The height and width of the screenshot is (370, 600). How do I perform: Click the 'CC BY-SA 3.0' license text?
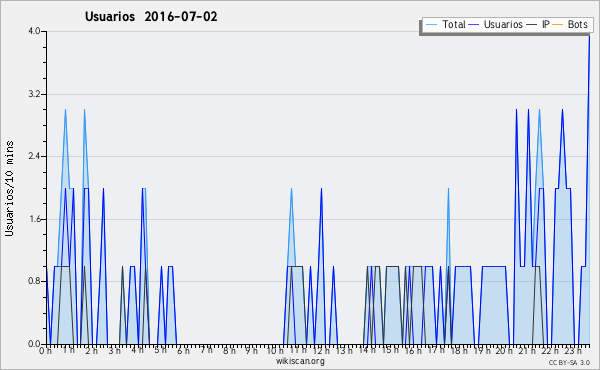pyautogui.click(x=569, y=362)
